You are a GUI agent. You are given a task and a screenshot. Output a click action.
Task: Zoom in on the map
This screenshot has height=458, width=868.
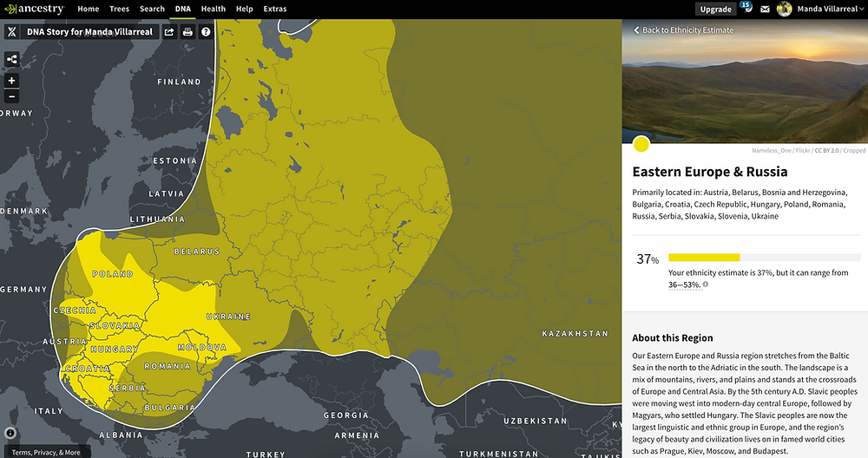click(x=11, y=81)
